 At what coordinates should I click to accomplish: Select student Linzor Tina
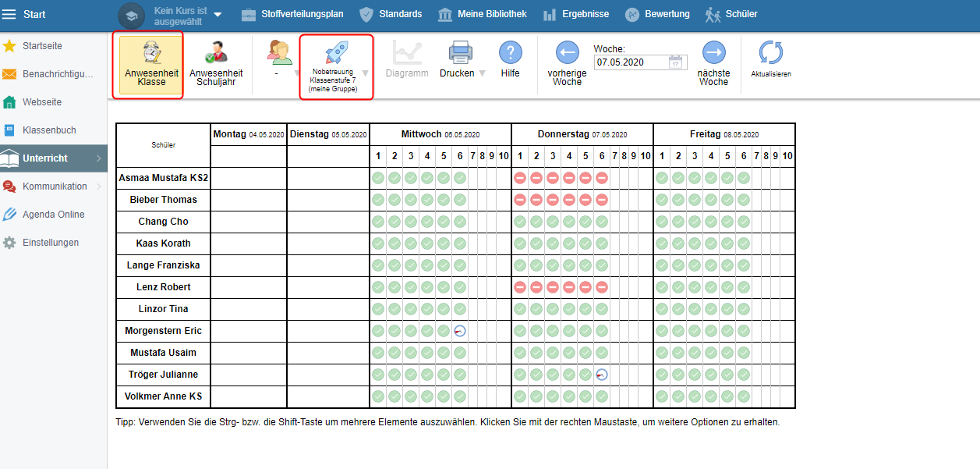163,309
